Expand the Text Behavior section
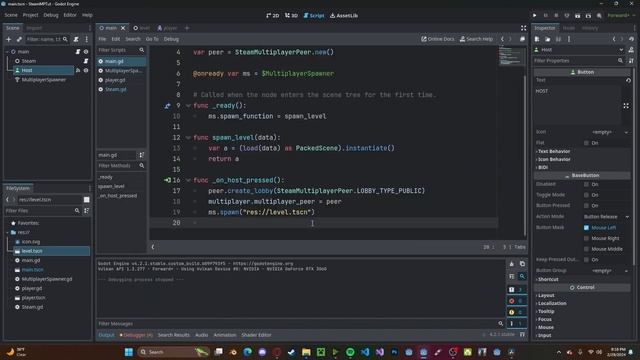Viewport: 640px width, 360px height. (x=553, y=151)
